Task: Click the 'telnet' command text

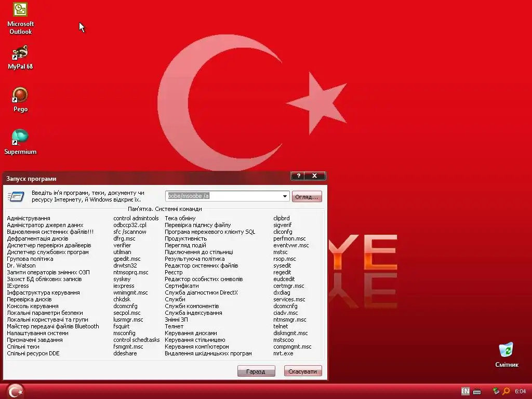Action: tap(281, 326)
